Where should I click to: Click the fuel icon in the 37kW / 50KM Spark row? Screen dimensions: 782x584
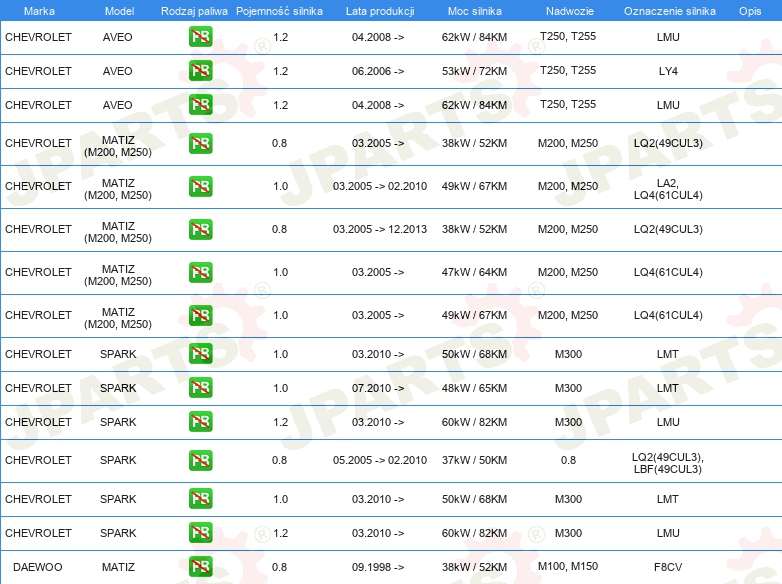[x=200, y=460]
